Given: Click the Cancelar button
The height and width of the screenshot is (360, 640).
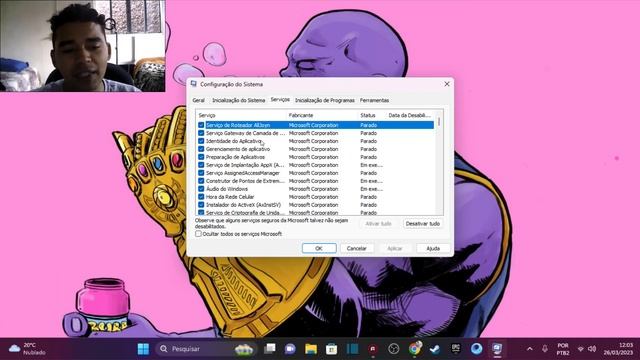Looking at the screenshot, I should point(356,248).
